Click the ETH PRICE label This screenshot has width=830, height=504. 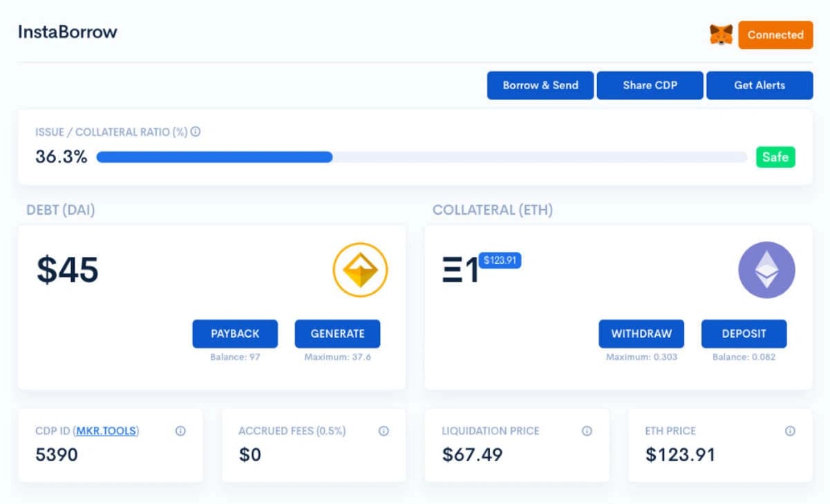coord(670,431)
